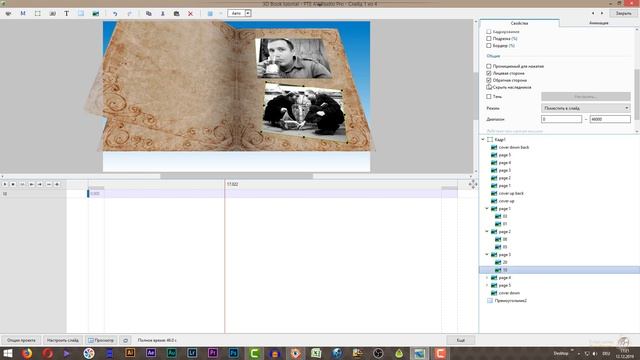Open Premiere Pro from taskbar
The height and width of the screenshot is (360, 640).
pyautogui.click(x=213, y=353)
